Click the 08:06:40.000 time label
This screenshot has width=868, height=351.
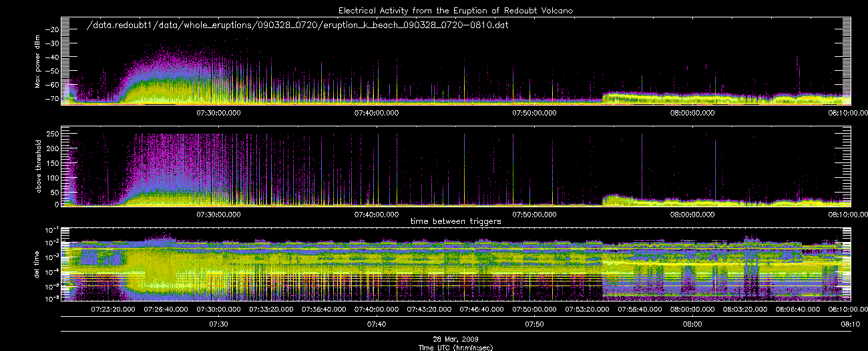click(797, 310)
